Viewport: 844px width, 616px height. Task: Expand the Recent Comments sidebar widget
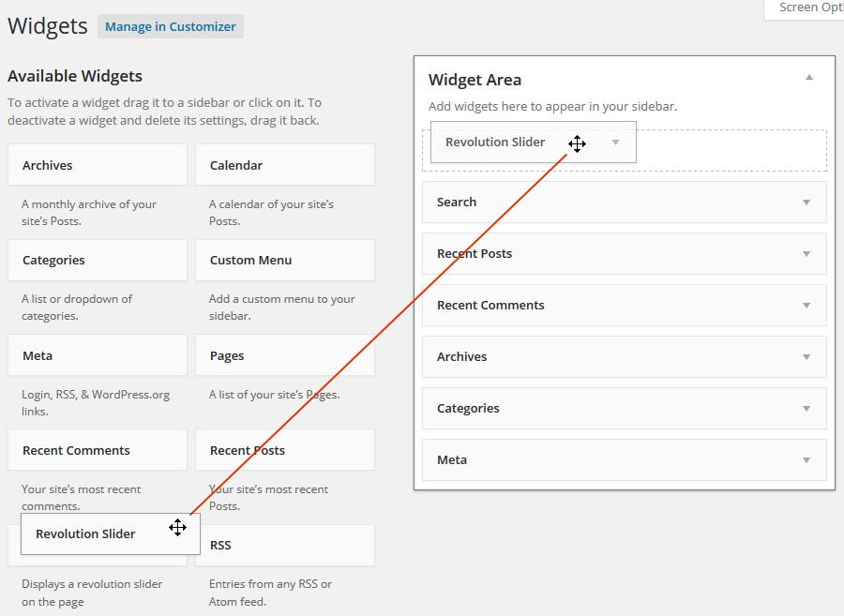click(806, 306)
